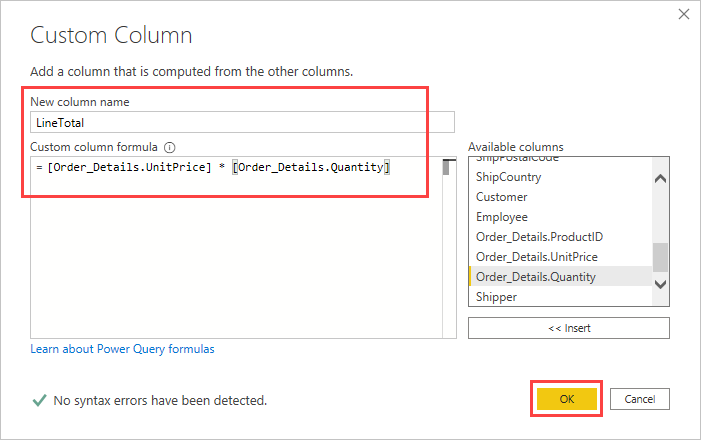Select Order_Details.Quantity column
Image resolution: width=701 pixels, height=440 pixels.
coord(536,277)
